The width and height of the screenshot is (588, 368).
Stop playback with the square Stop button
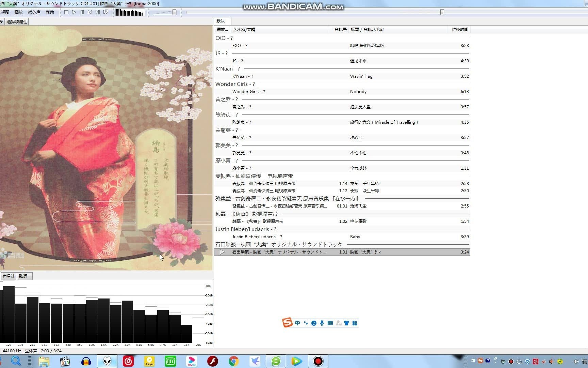pos(66,12)
